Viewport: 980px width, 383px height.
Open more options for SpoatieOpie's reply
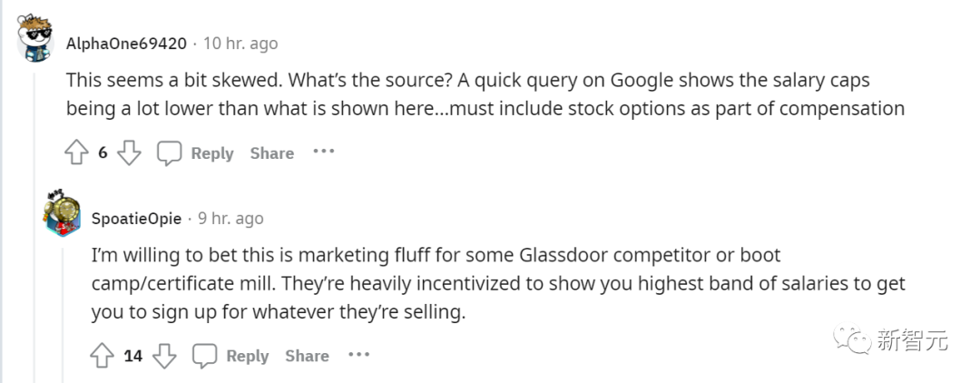pos(359,354)
